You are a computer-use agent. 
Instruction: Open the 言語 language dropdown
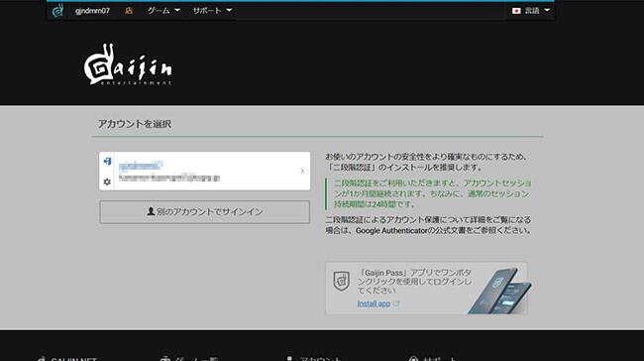coord(537,11)
